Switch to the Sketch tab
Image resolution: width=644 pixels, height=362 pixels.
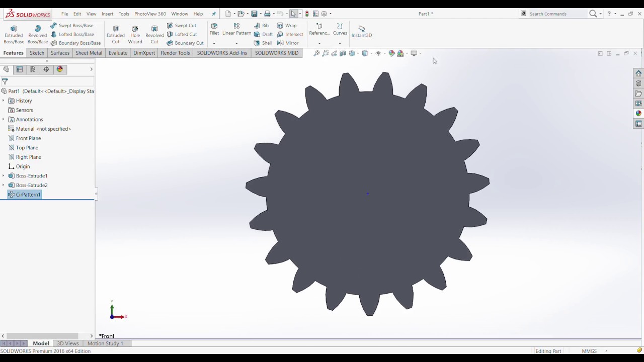pyautogui.click(x=37, y=53)
